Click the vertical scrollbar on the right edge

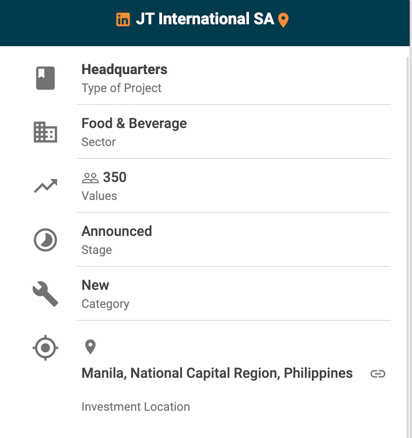point(409,247)
